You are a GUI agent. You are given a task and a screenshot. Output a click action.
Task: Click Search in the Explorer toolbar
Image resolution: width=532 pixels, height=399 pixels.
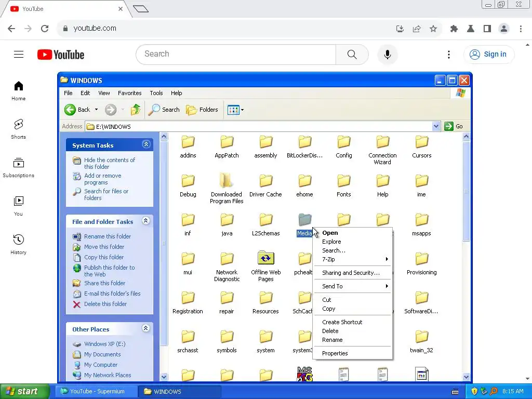coord(164,110)
